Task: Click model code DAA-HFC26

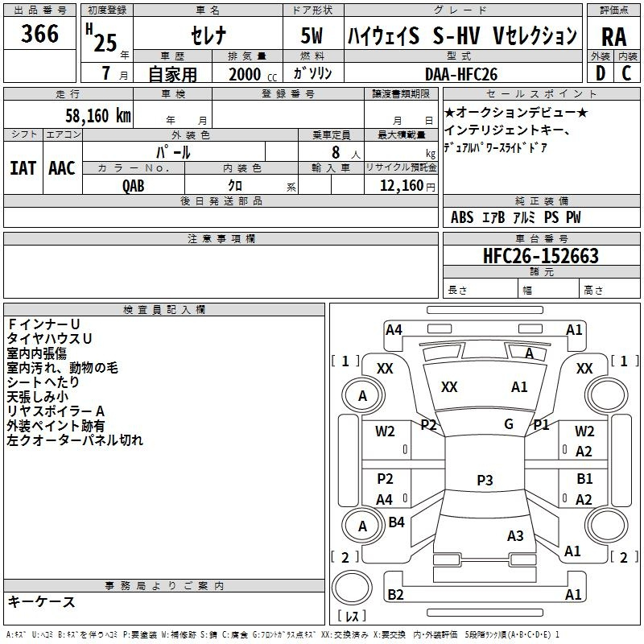Action: coord(461,74)
